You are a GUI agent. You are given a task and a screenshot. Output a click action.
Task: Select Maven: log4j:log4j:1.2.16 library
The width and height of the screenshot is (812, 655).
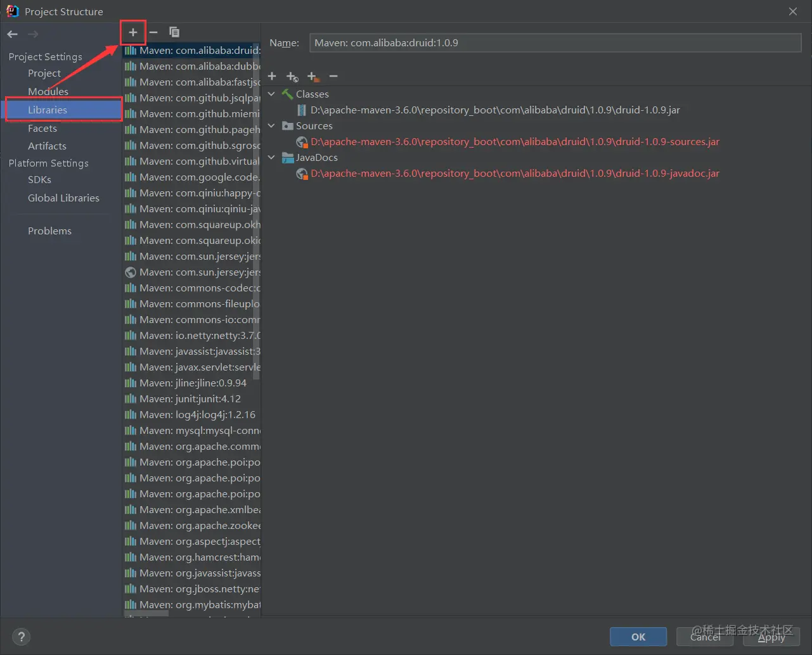click(191, 414)
